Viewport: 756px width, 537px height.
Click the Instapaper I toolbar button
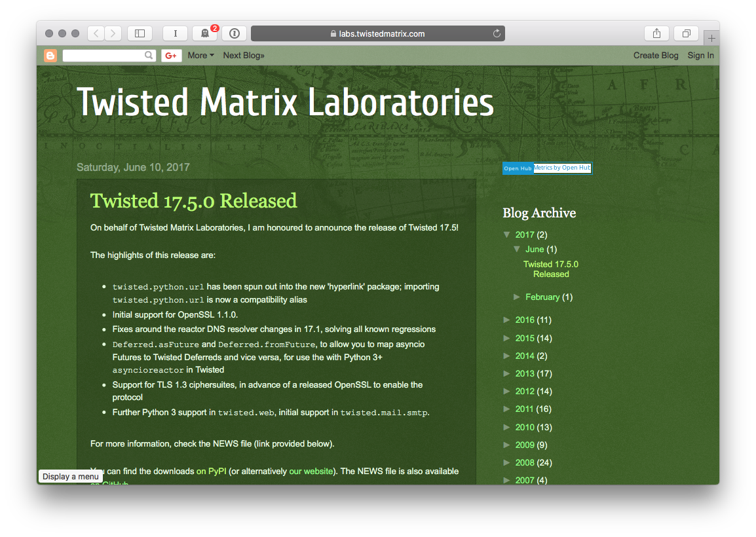[x=175, y=33]
